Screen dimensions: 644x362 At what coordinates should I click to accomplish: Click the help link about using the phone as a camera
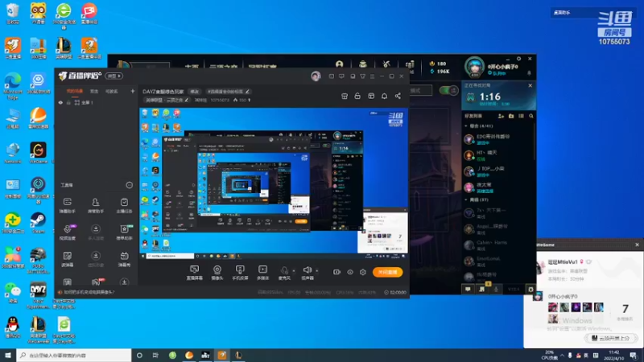click(x=89, y=292)
